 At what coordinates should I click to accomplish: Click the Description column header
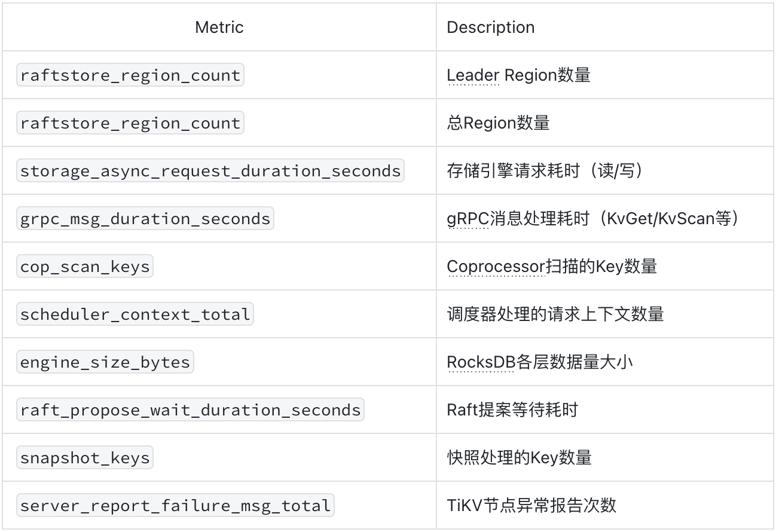491,27
